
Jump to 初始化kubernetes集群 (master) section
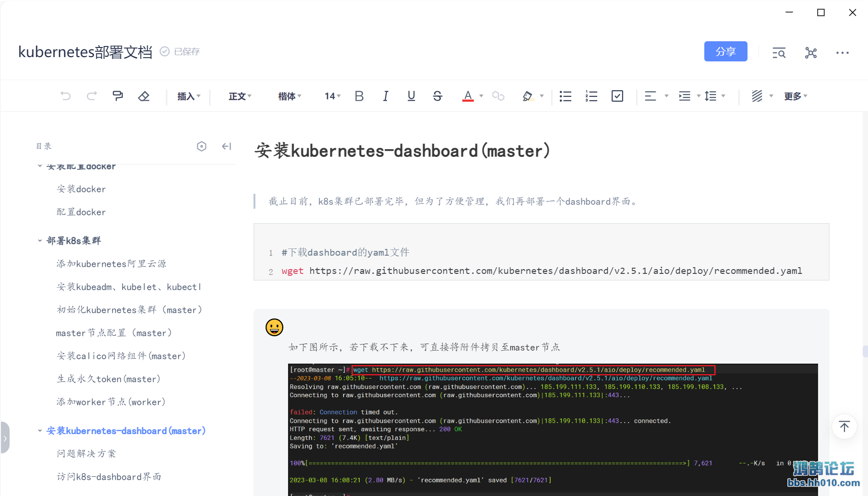click(x=130, y=310)
